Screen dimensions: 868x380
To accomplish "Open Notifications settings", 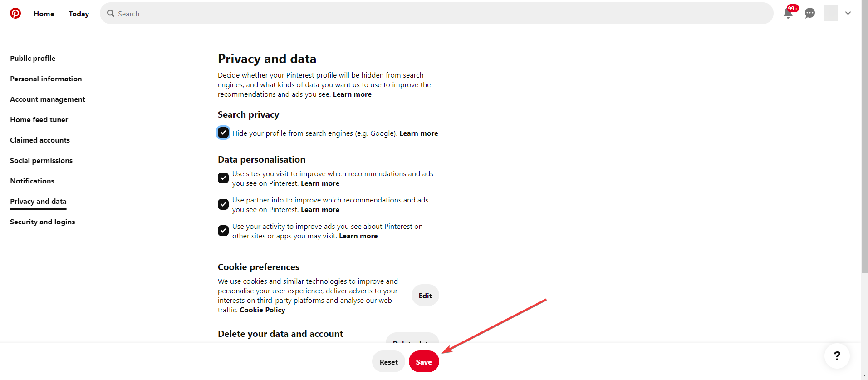I will pyautogui.click(x=32, y=181).
